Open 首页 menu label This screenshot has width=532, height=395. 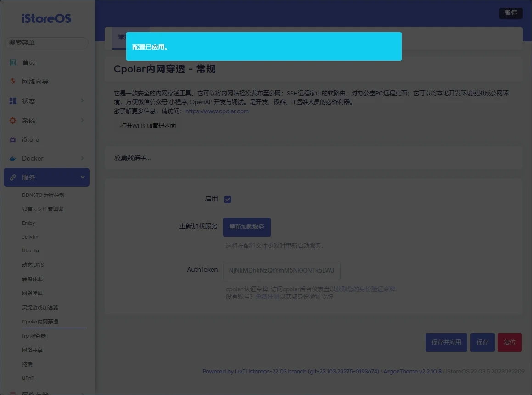tap(28, 62)
